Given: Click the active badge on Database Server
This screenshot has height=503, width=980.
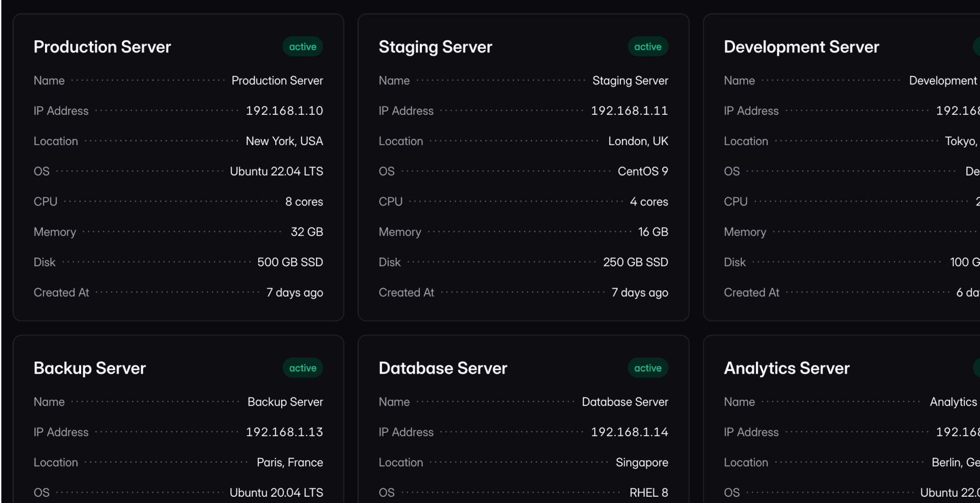Looking at the screenshot, I should (648, 368).
